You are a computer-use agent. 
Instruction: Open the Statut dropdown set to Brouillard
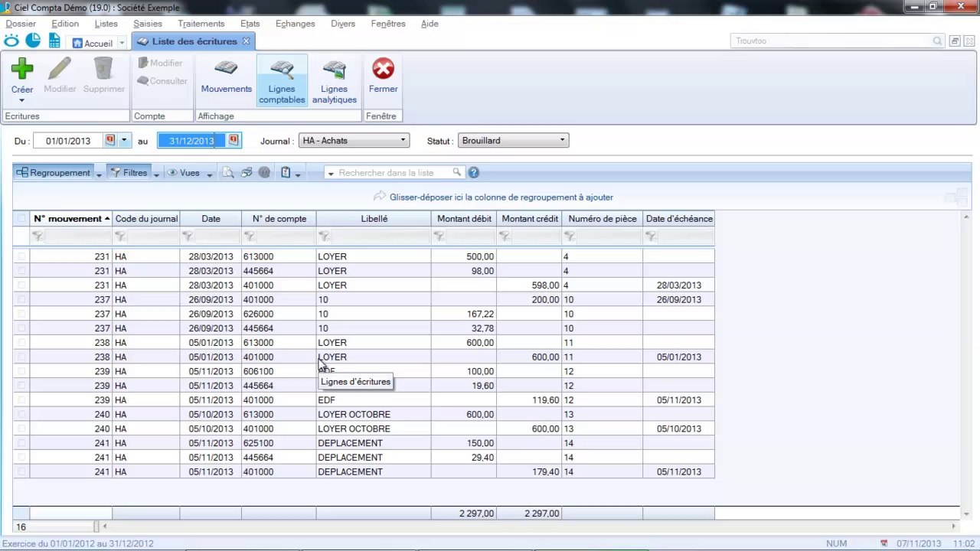point(513,141)
